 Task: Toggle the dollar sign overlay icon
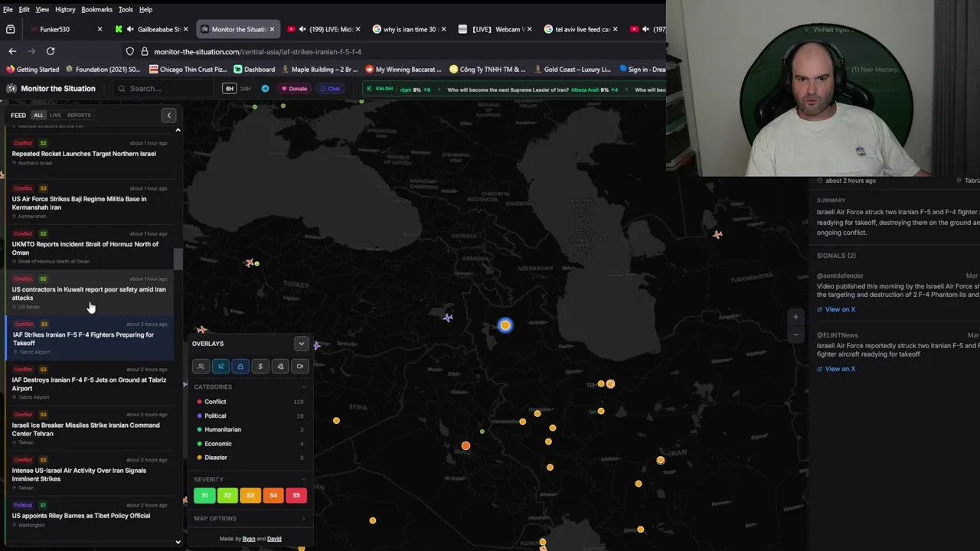(x=260, y=367)
